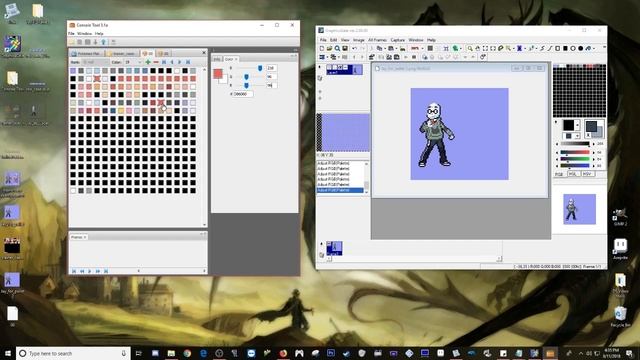Switch to the Info tab in Console Tool
The height and width of the screenshot is (360, 640).
tap(217, 59)
